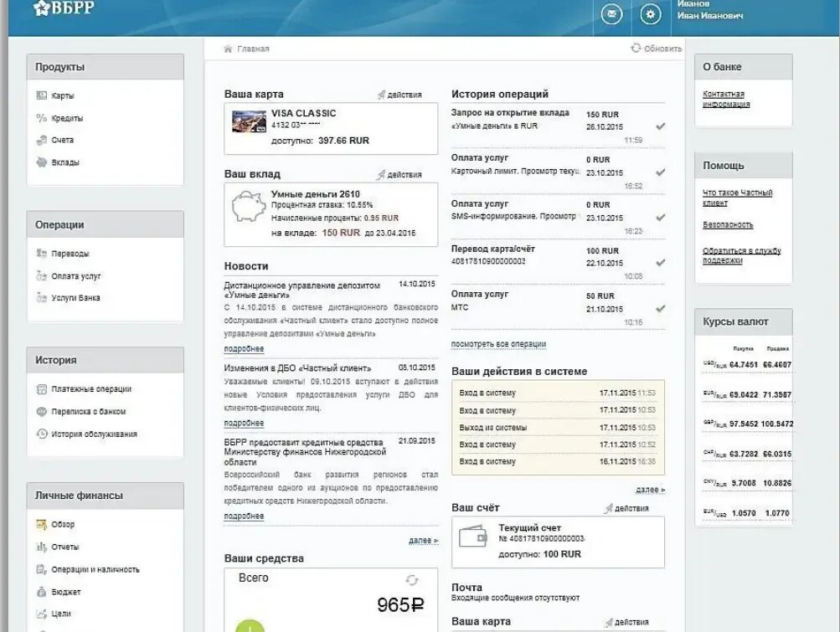The width and height of the screenshot is (840, 632).
Task: Click the piggy bank deposit icon
Action: click(x=249, y=206)
